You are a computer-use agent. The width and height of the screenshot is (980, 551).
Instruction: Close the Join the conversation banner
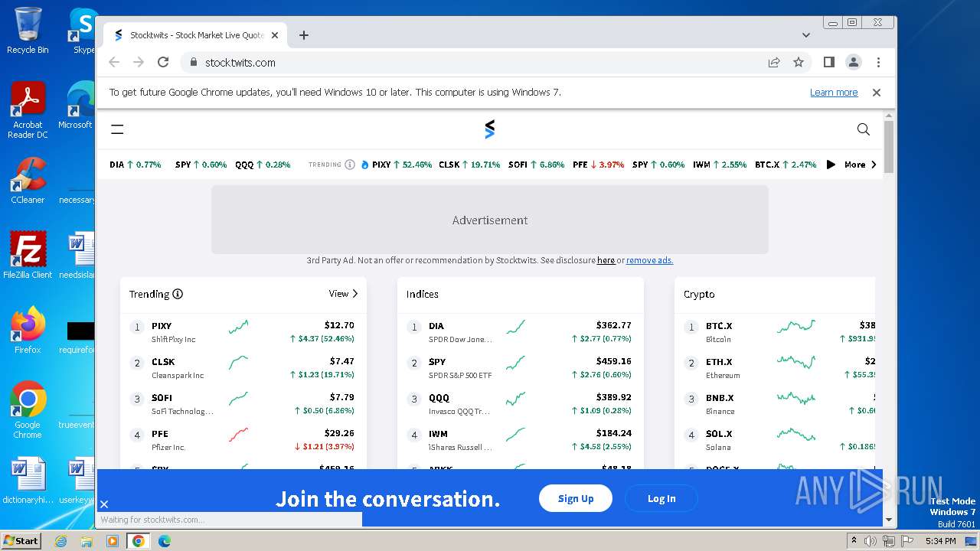104,504
